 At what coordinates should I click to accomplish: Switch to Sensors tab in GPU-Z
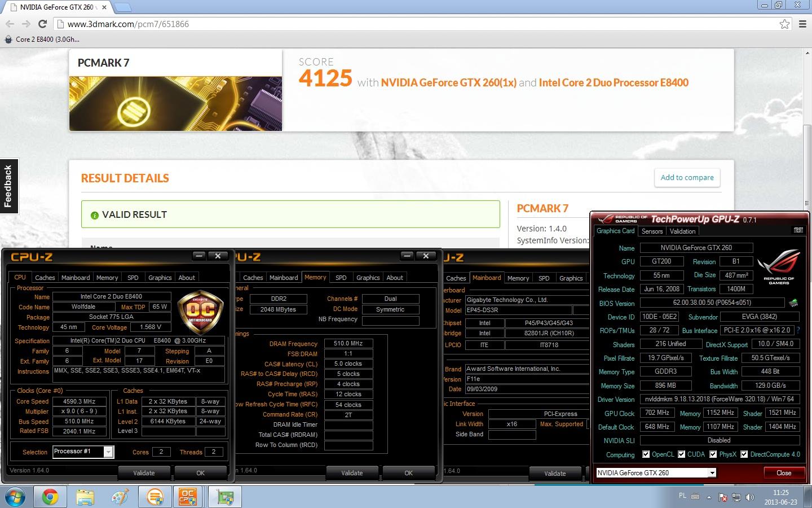coord(652,231)
